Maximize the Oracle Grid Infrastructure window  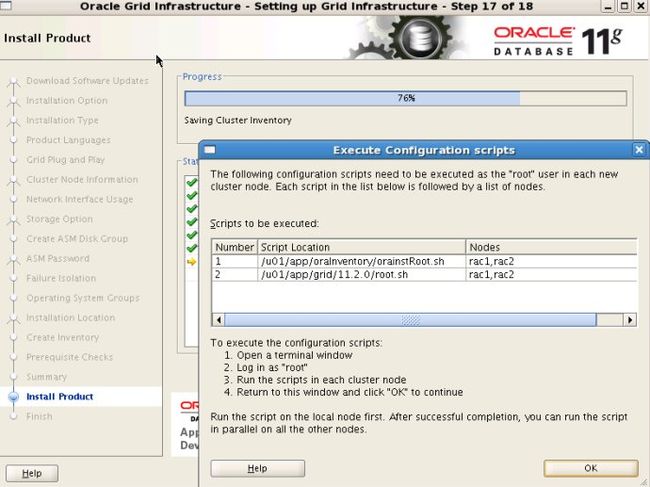(624, 6)
